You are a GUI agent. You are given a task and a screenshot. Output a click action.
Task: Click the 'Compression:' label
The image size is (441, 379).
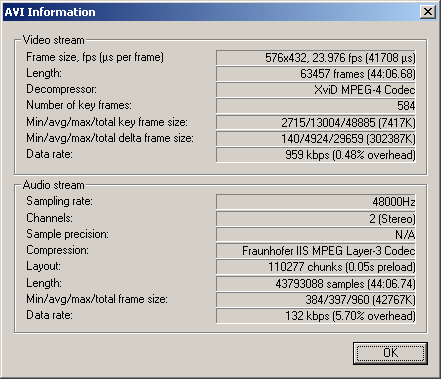[58, 250]
